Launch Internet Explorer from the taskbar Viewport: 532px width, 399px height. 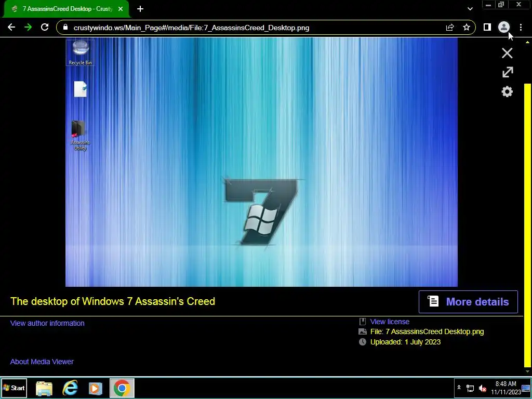[70, 388]
